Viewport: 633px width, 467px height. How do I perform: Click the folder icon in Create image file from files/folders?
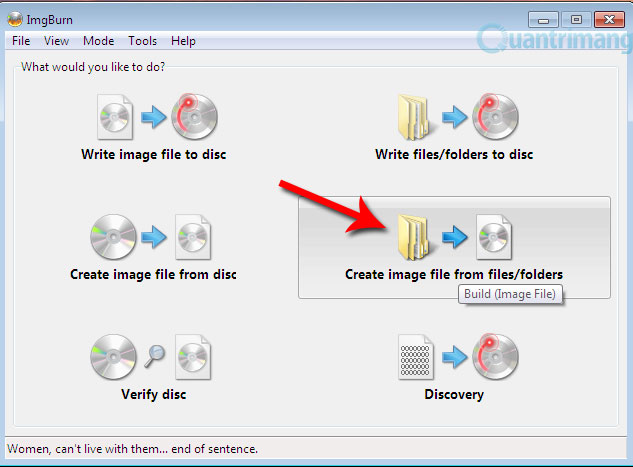[x=413, y=237]
